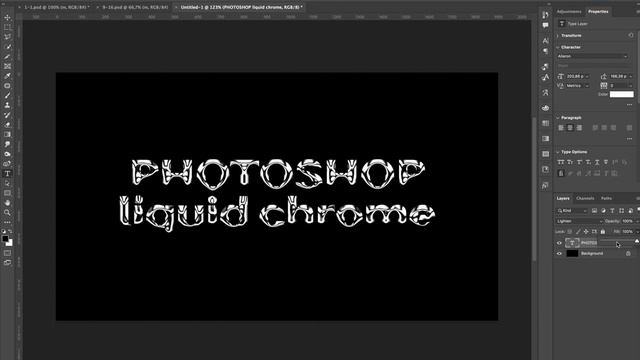640x360 pixels.
Task: Click the layer Opacity value field
Action: coord(628,221)
